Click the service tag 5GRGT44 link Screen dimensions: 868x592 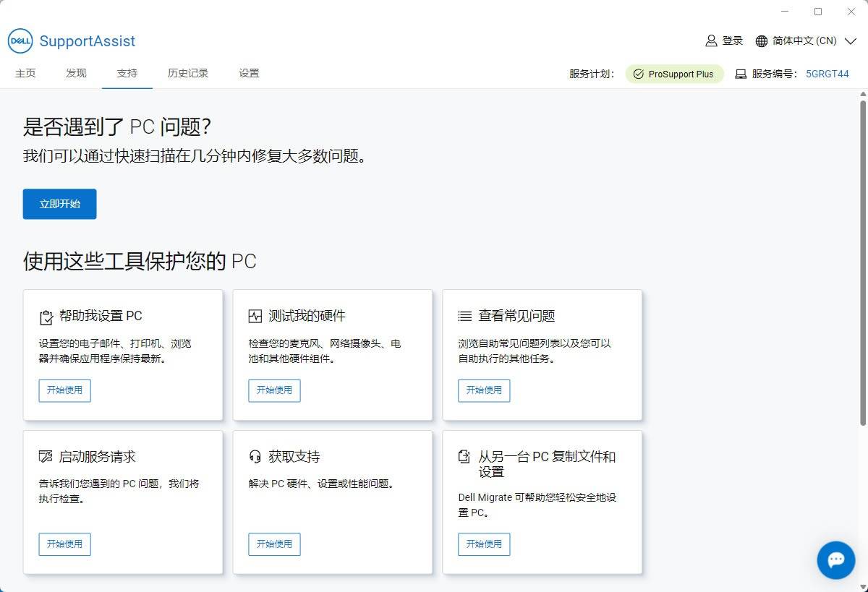827,74
